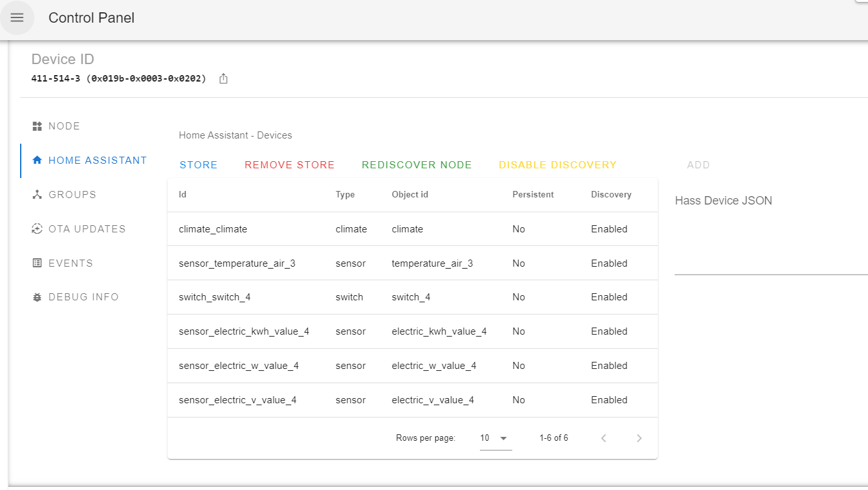Screen dimensions: 868x490
Task: Click the switch_4 object id cell
Action: [411, 297]
